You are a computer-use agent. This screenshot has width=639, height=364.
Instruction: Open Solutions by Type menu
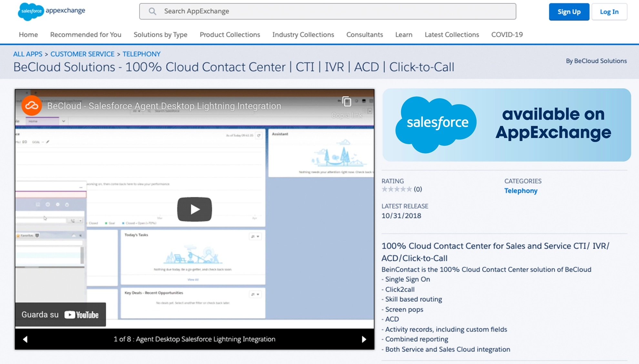click(160, 34)
